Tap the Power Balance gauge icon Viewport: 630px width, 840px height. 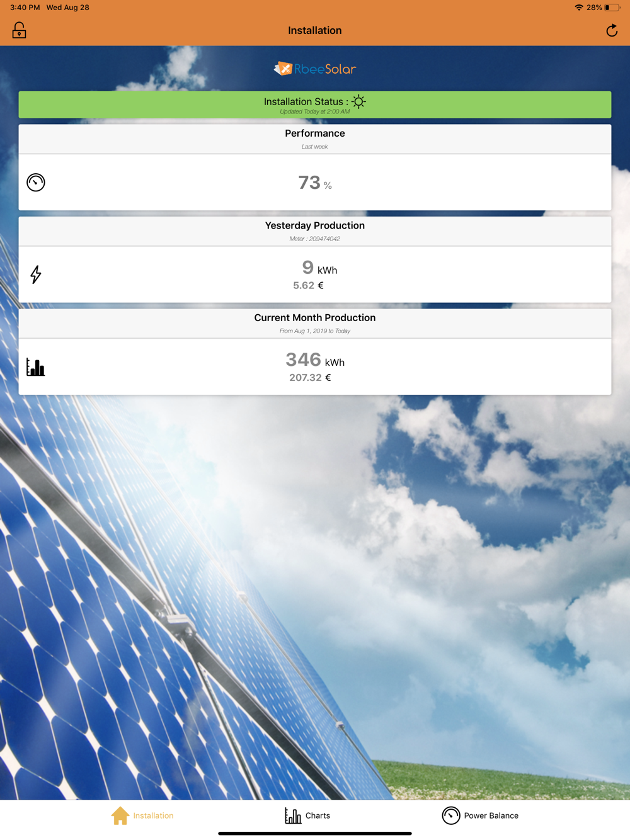451,815
